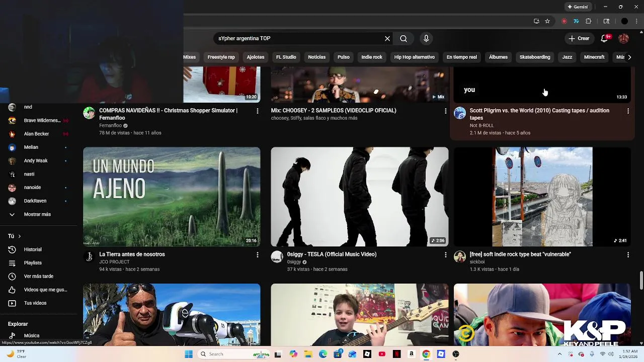Start voice search with microphone icon
644x362 pixels.
[x=426, y=39]
